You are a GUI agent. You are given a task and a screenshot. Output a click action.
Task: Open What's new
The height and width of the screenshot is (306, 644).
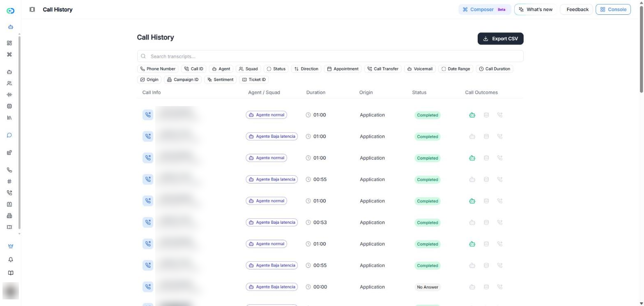click(536, 9)
